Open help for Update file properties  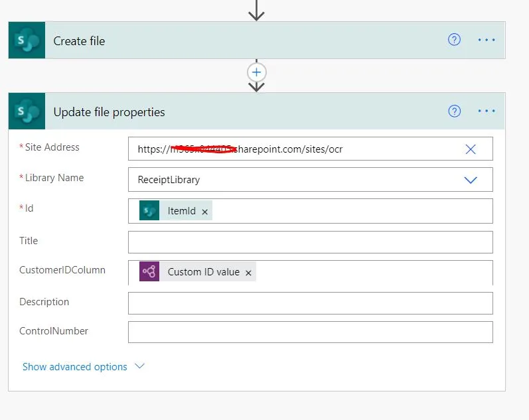(x=454, y=111)
